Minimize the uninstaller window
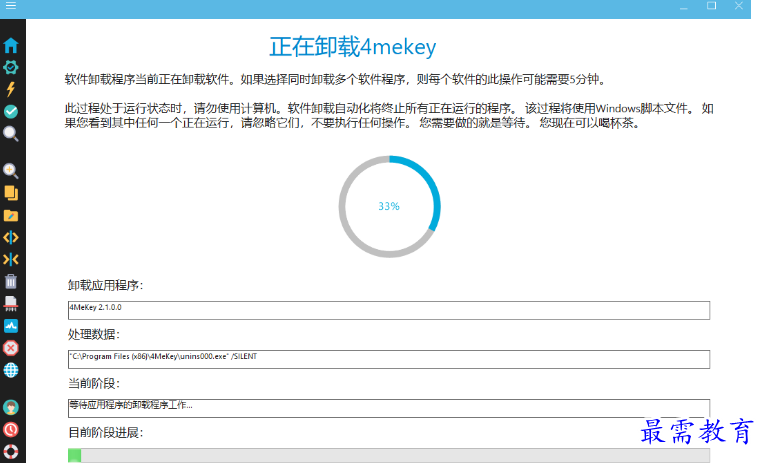Viewport: 762px width, 463px height. pos(684,6)
